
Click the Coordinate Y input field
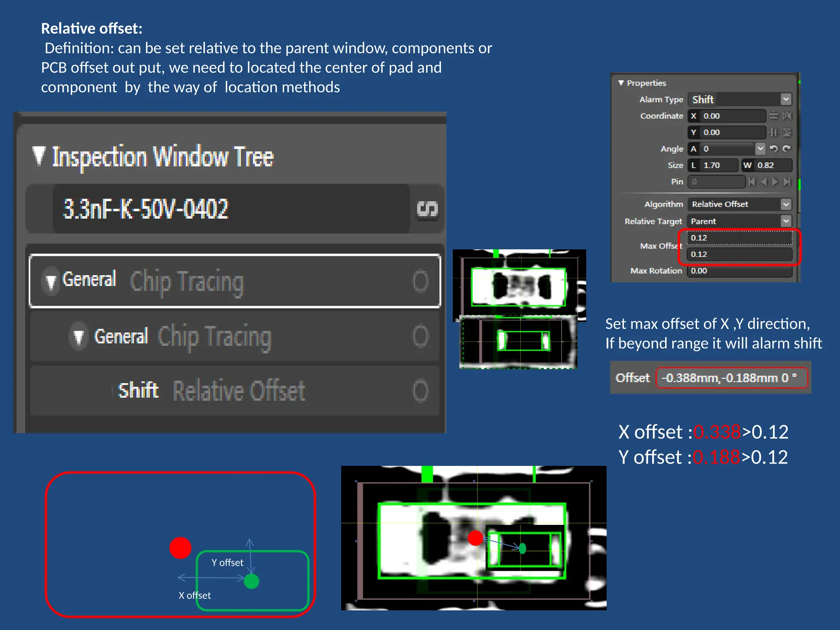click(x=727, y=132)
